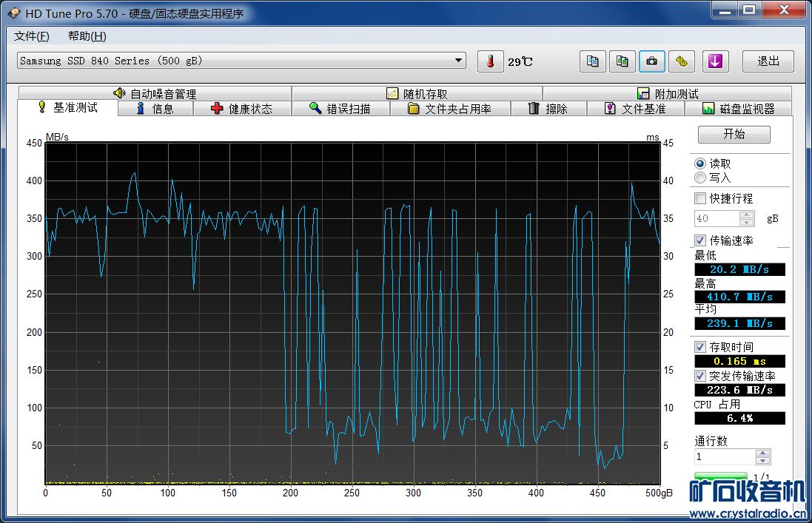The image size is (812, 523).
Task: Click the 退出 exit button
Action: (768, 61)
